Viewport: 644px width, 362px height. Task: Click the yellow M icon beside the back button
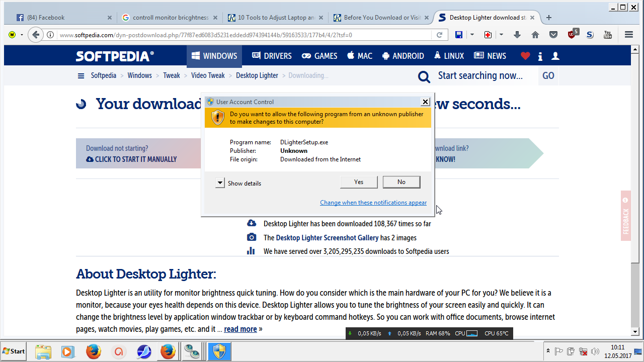pos(12,35)
